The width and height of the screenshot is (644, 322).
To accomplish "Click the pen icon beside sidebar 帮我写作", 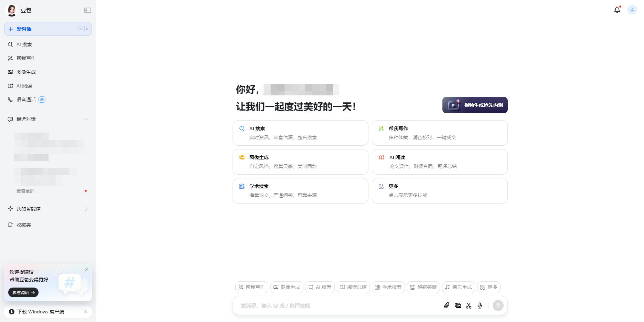I will coord(10,58).
